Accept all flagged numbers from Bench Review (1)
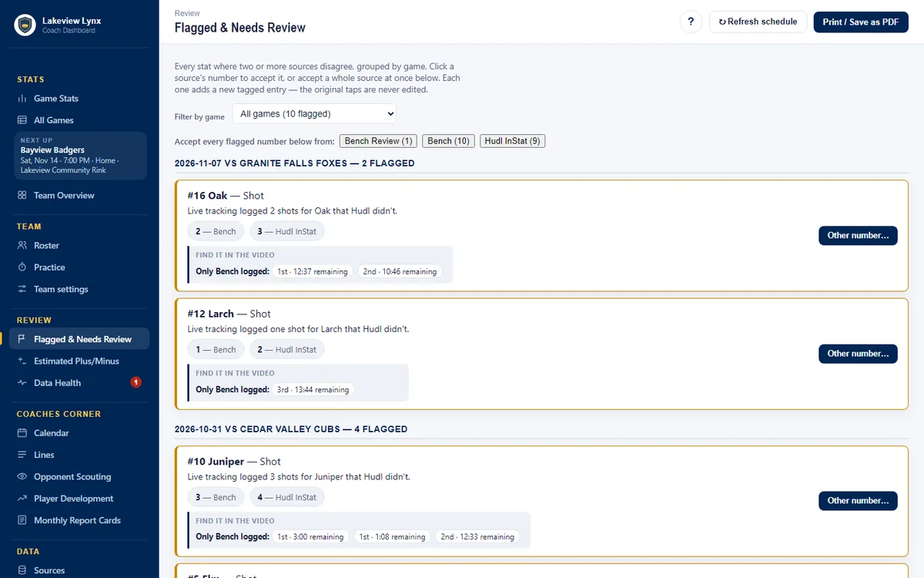The image size is (924, 578). click(x=378, y=141)
